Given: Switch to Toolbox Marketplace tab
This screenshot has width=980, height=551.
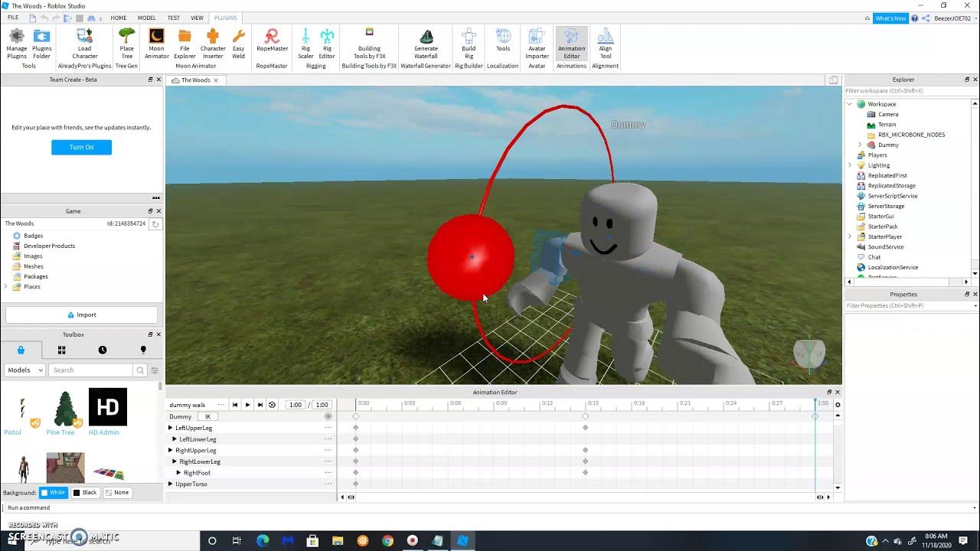Looking at the screenshot, I should [21, 350].
